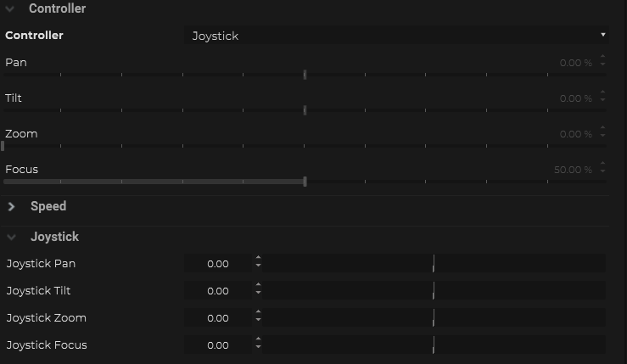Click the Zoom percentage value field

pyautogui.click(x=575, y=134)
